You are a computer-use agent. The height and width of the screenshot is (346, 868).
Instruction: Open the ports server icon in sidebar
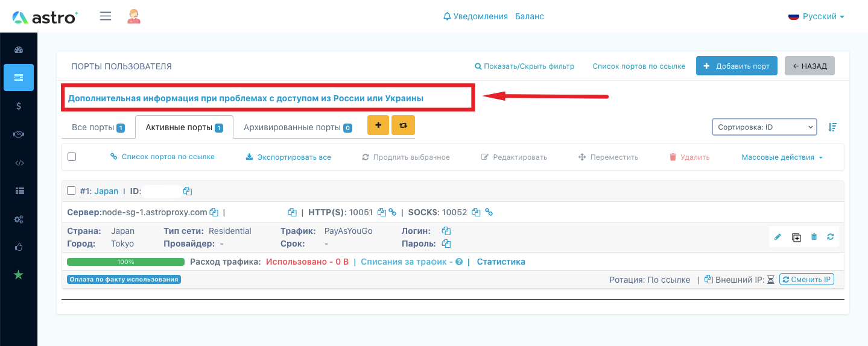pyautogui.click(x=19, y=77)
